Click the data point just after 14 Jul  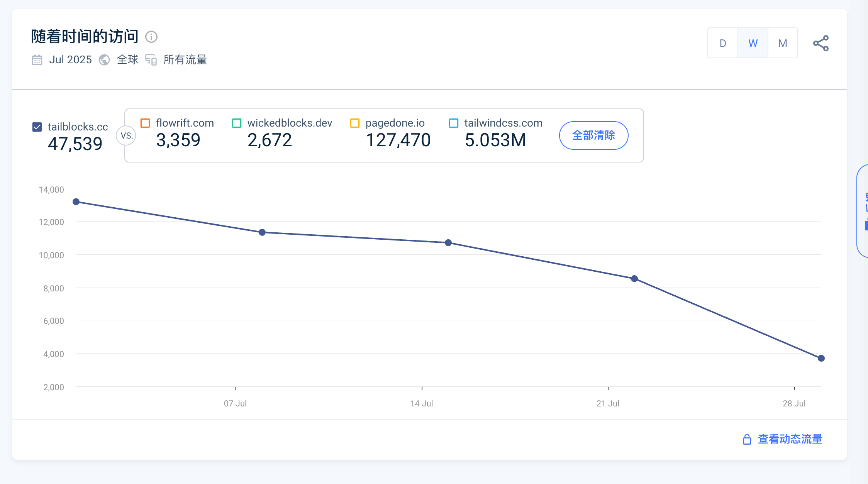point(448,243)
